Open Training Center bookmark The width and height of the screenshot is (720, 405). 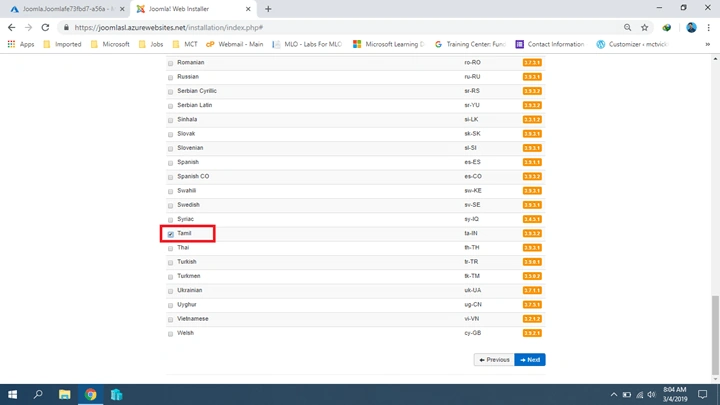click(x=470, y=44)
